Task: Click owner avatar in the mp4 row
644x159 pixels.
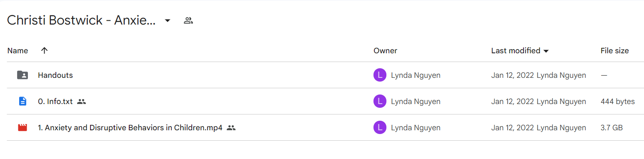Action: coord(380,128)
